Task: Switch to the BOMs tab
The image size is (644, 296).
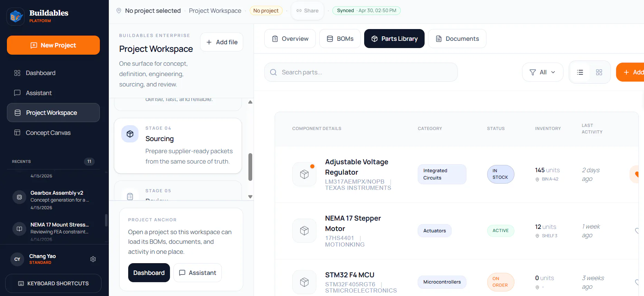Action: [340, 39]
